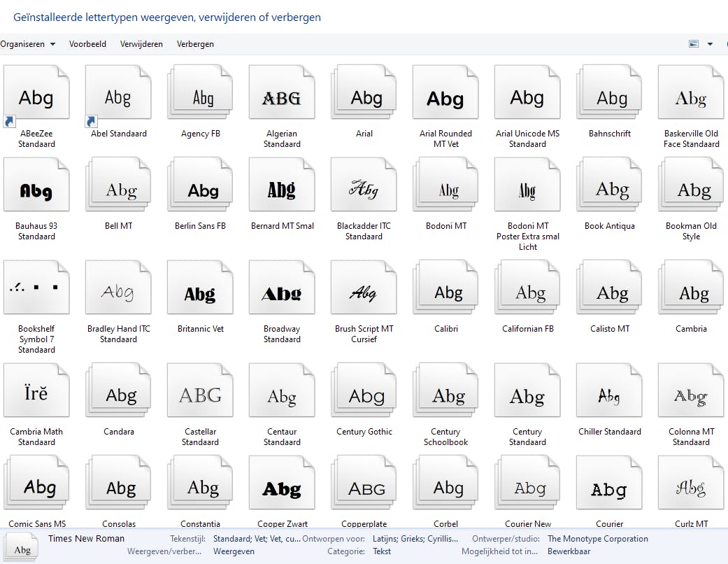728x564 pixels.
Task: Select the Castellar Standaard font icon
Action: (200, 390)
